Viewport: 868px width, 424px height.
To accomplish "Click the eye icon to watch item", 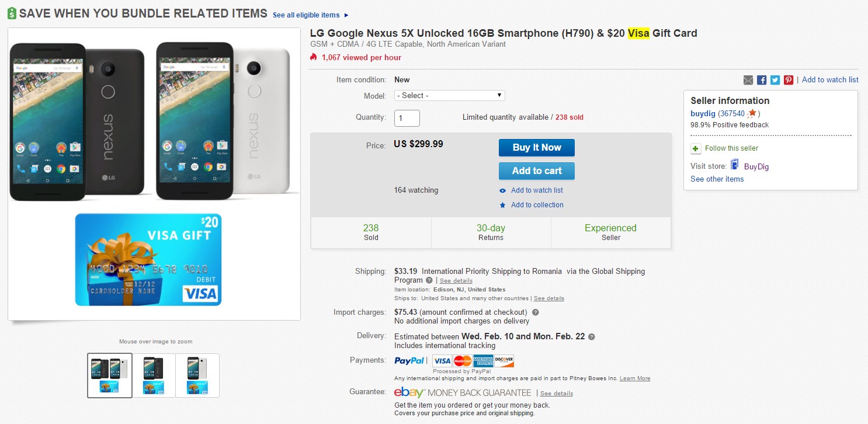I will tap(502, 190).
